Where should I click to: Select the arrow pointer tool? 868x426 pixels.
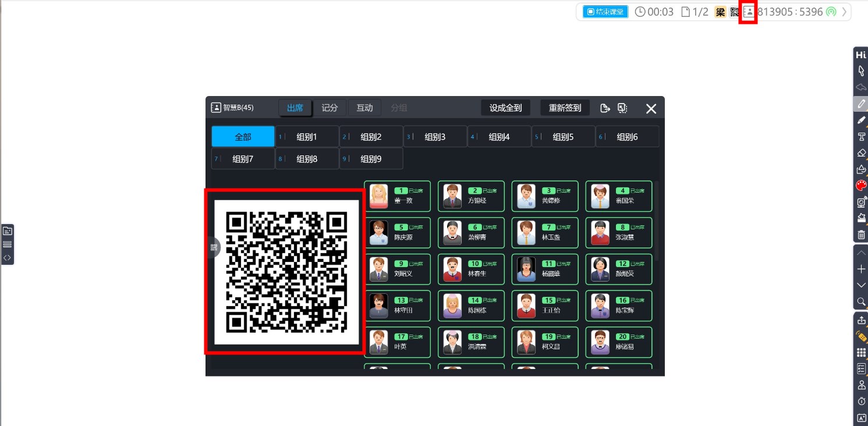tap(861, 71)
